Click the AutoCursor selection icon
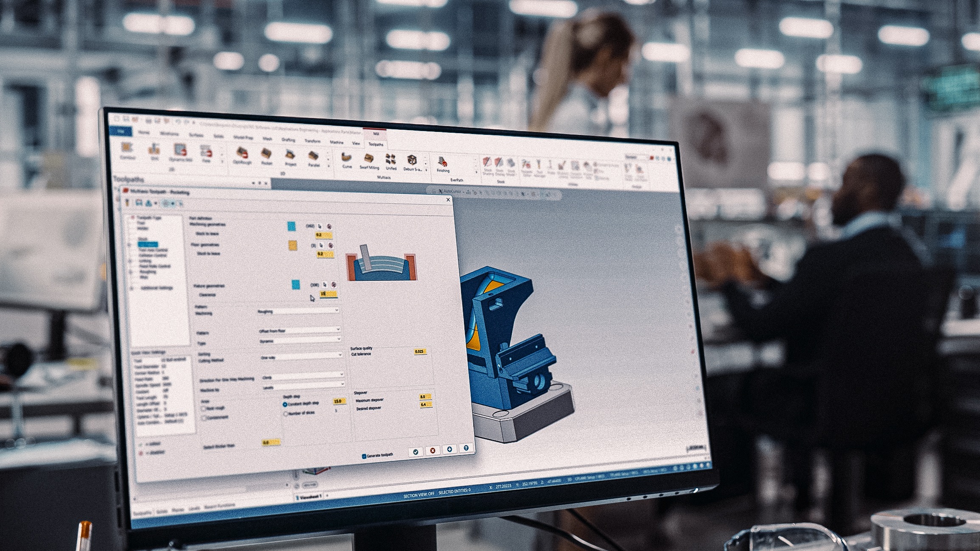Viewport: 980px width, 551px height. 440,191
